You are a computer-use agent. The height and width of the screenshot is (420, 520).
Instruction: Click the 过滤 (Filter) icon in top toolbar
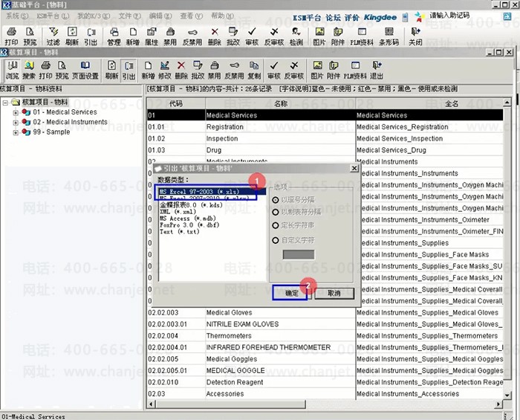pyautogui.click(x=53, y=37)
